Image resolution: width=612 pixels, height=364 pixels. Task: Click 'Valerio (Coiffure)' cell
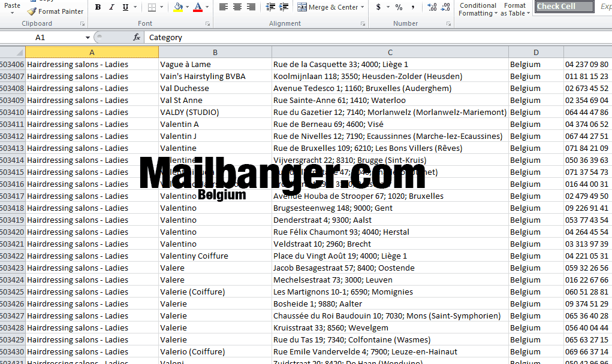click(x=215, y=352)
